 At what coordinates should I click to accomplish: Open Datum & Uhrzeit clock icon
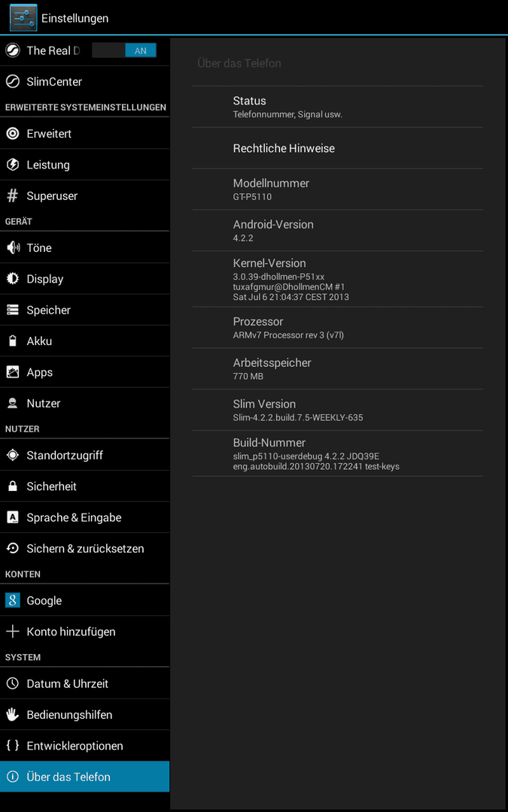point(13,683)
